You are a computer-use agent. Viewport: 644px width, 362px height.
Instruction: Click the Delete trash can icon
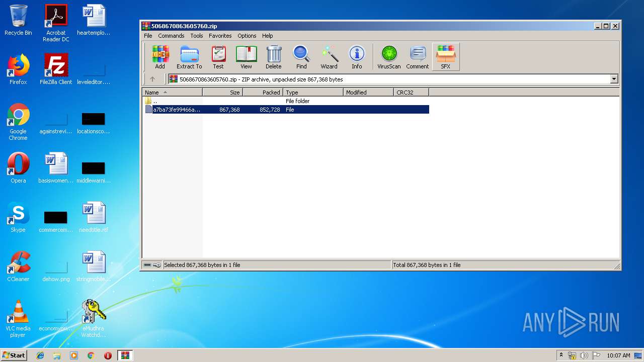(274, 57)
